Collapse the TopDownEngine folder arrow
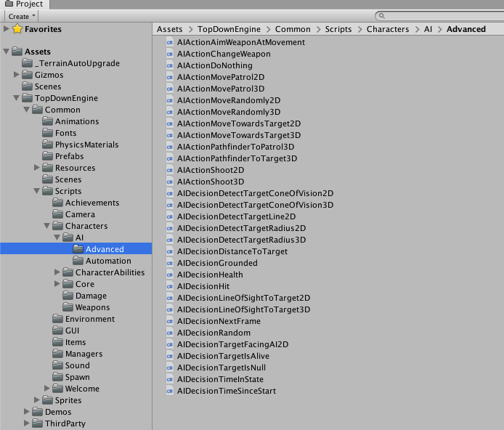Image resolution: width=504 pixels, height=430 pixels. 17,98
